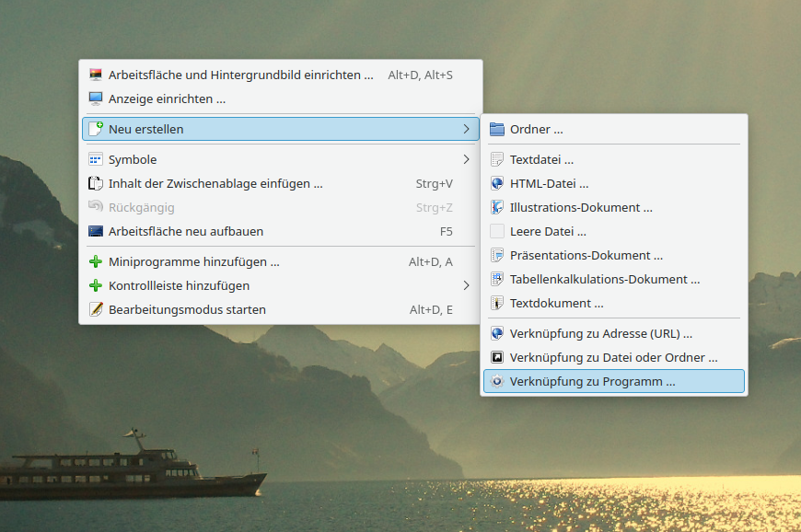This screenshot has width=801, height=532.
Task: Click the arrow on Neu erstellen entry
Action: 466,129
